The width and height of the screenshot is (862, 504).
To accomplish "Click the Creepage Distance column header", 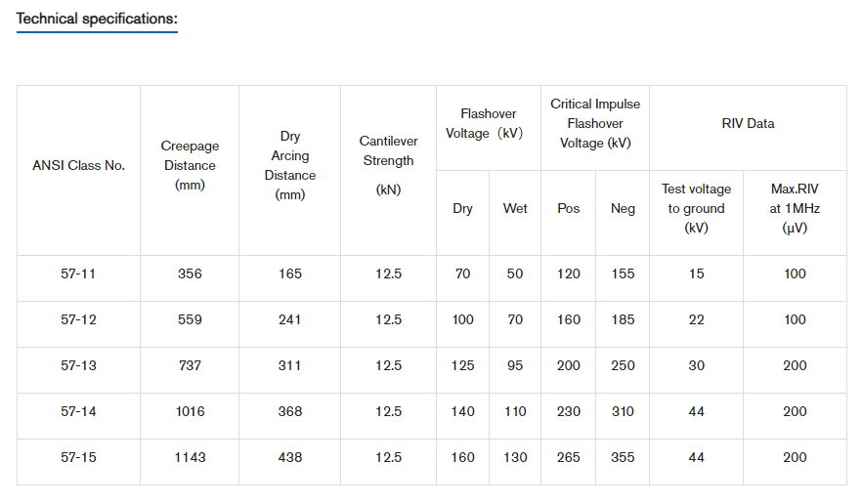I will coord(190,165).
